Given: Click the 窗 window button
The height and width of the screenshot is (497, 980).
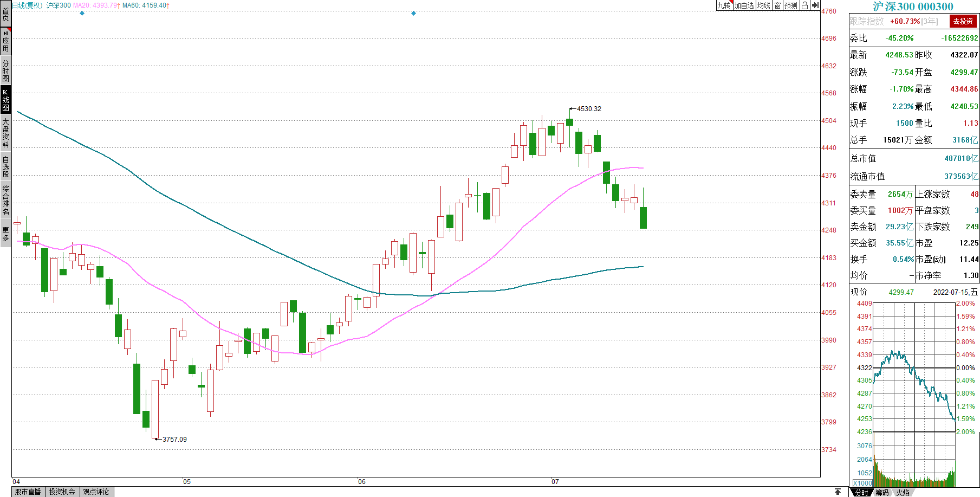Looking at the screenshot, I should click(777, 5).
